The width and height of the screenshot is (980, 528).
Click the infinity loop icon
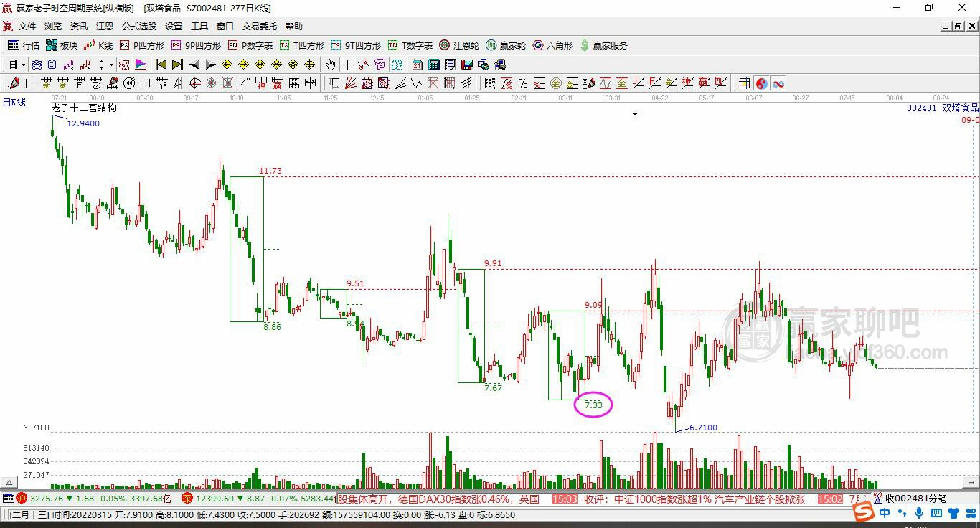778,83
